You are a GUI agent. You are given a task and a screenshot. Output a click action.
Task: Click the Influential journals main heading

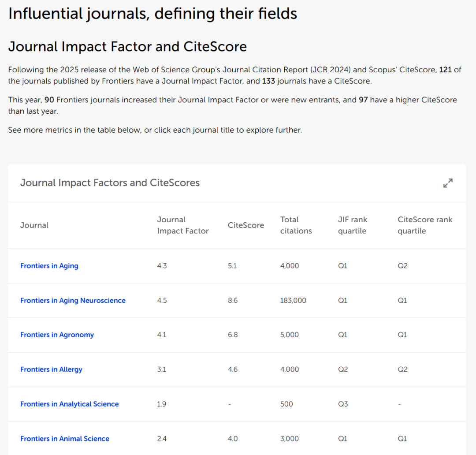(x=152, y=14)
